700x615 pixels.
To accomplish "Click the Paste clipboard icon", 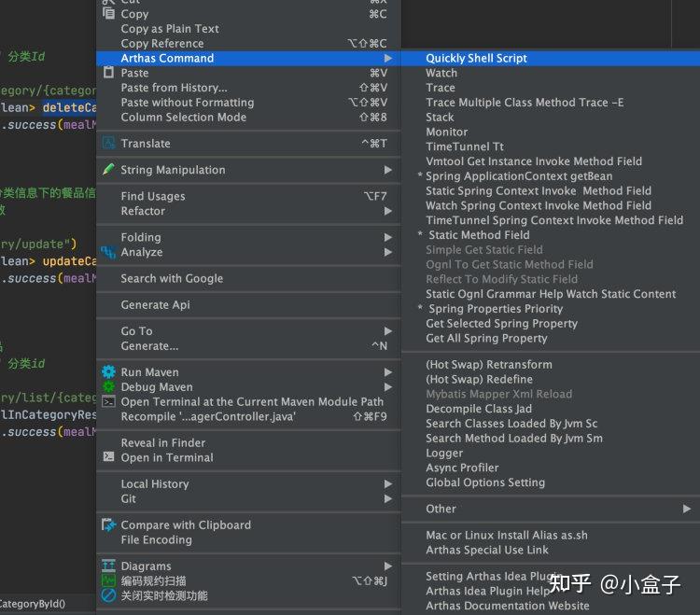I will pyautogui.click(x=108, y=72).
